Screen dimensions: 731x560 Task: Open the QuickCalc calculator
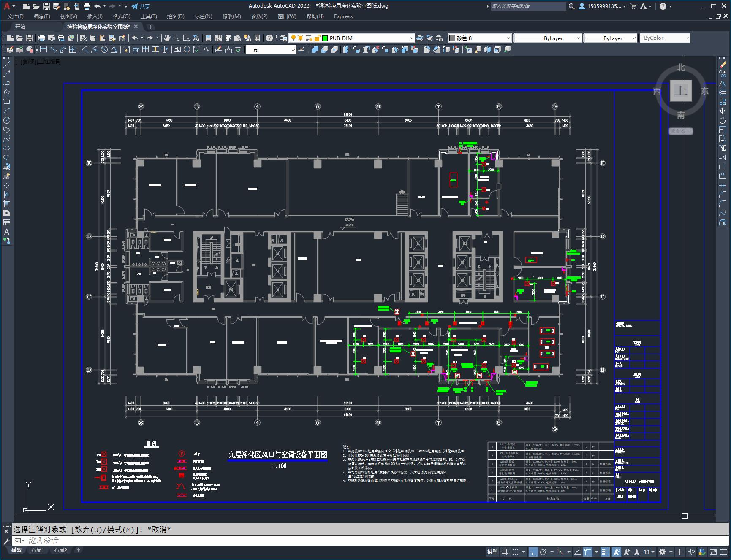(x=257, y=38)
